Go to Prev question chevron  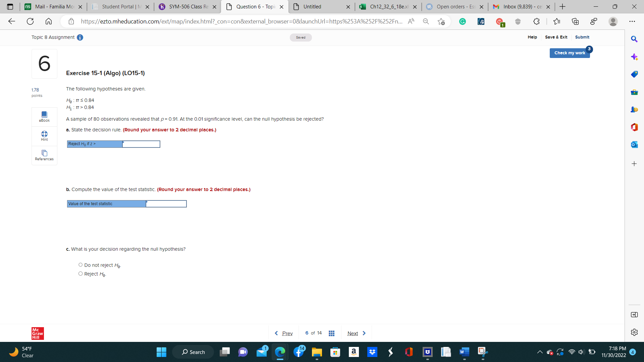[276, 333]
